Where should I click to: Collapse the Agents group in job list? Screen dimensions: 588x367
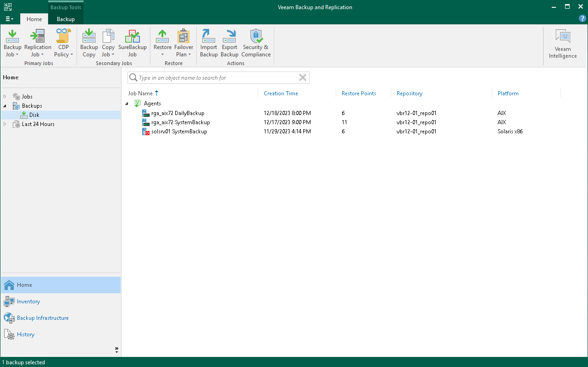point(127,104)
